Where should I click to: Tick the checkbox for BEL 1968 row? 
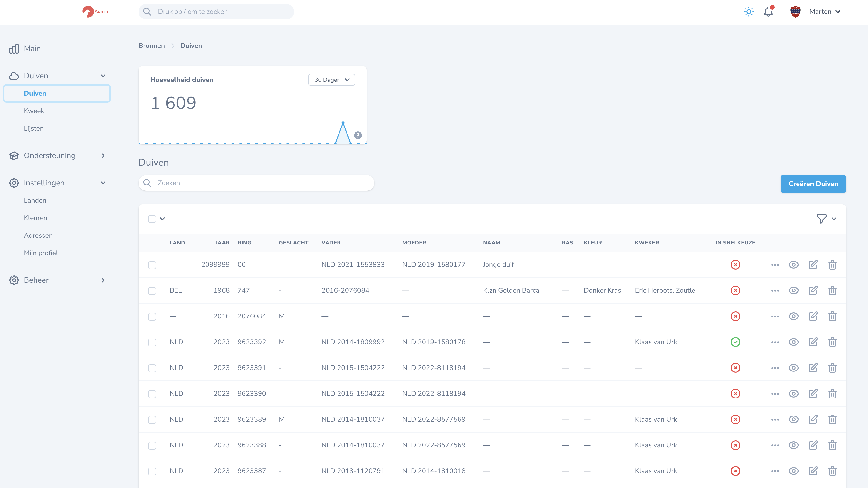pos(152,291)
